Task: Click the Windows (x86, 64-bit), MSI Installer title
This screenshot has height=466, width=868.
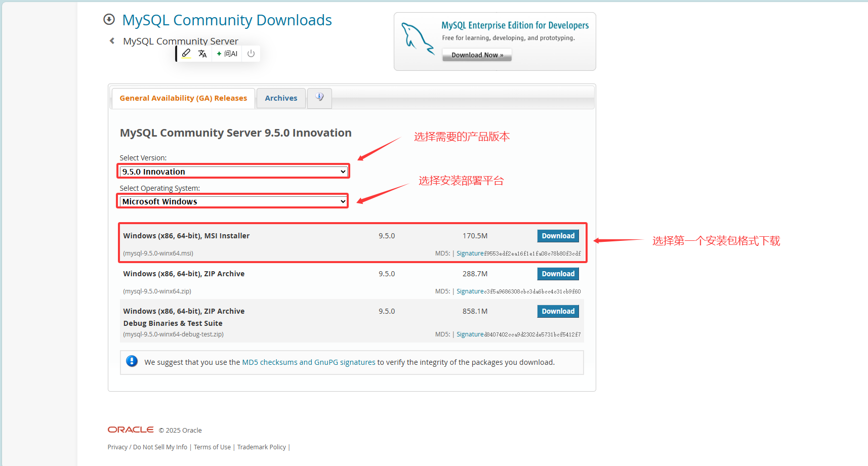Action: (186, 236)
